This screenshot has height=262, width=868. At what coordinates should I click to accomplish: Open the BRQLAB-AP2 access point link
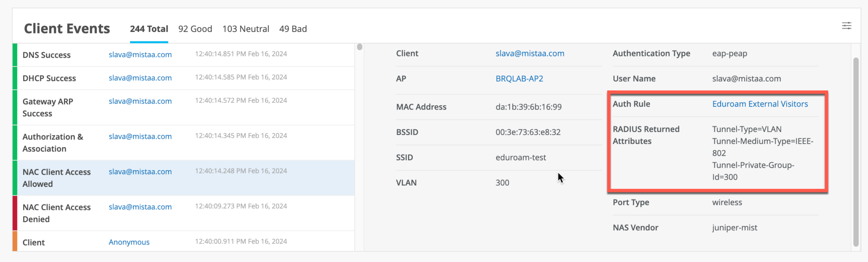click(x=519, y=79)
